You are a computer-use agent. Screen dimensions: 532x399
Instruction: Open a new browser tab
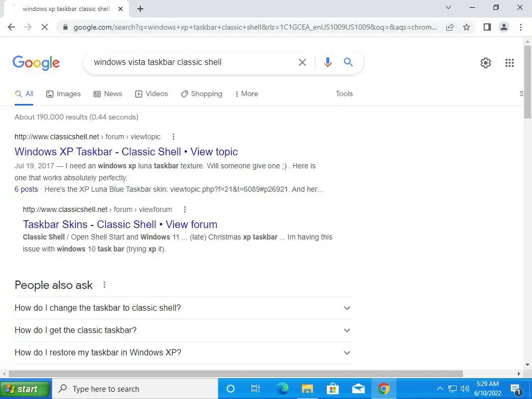click(x=140, y=9)
